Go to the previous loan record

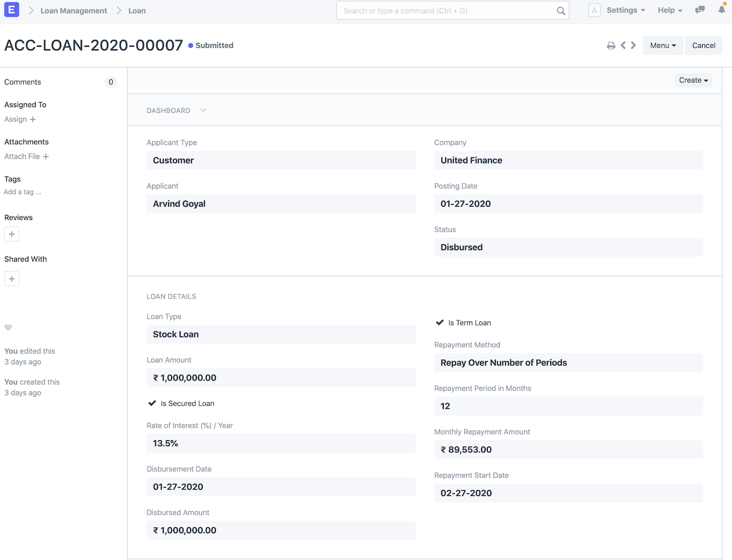coord(623,45)
